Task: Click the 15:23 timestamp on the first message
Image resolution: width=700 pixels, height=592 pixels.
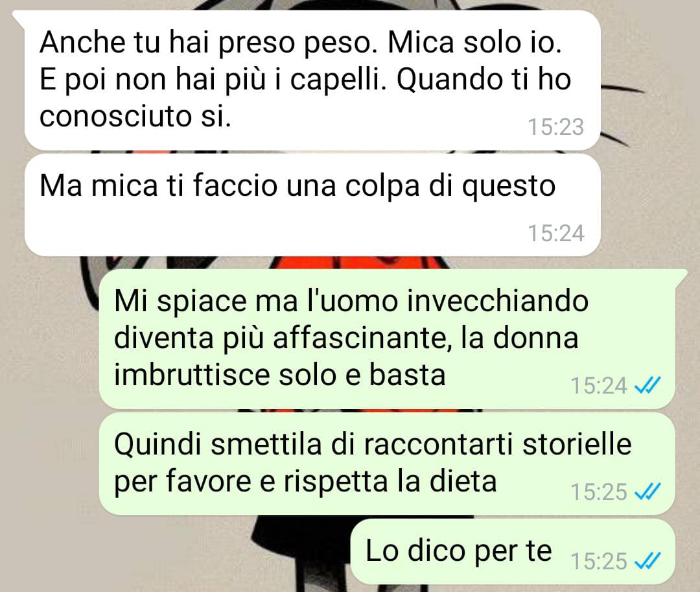Action: click(556, 127)
